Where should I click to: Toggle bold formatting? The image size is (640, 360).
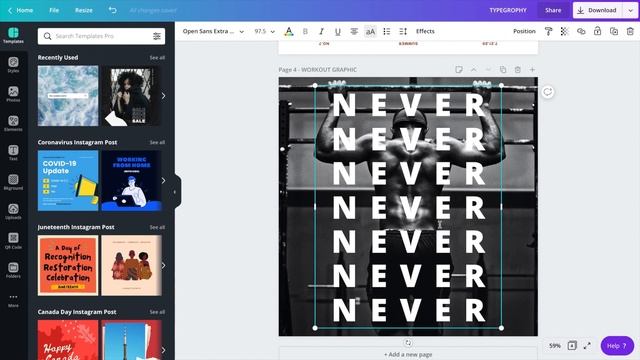305,31
